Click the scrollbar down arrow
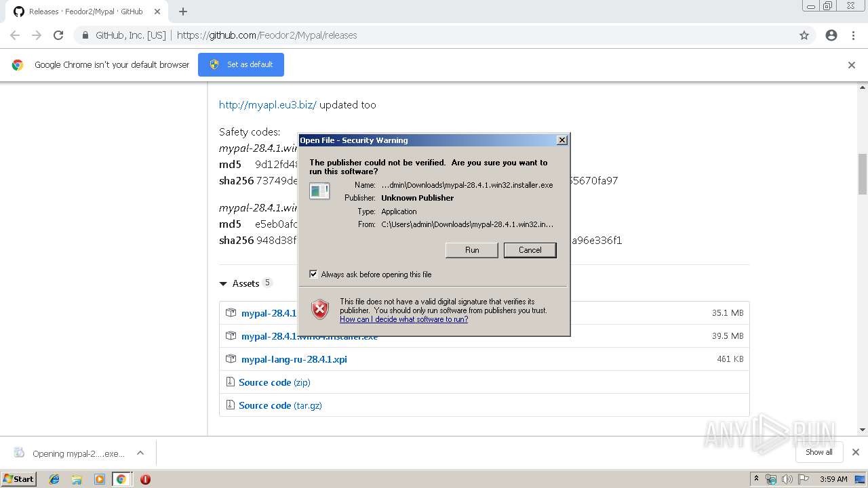The width and height of the screenshot is (868, 488). coord(863,430)
